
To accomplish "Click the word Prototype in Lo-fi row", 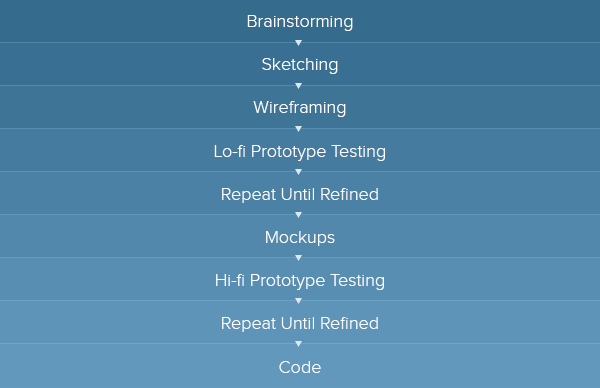I will (x=289, y=152).
